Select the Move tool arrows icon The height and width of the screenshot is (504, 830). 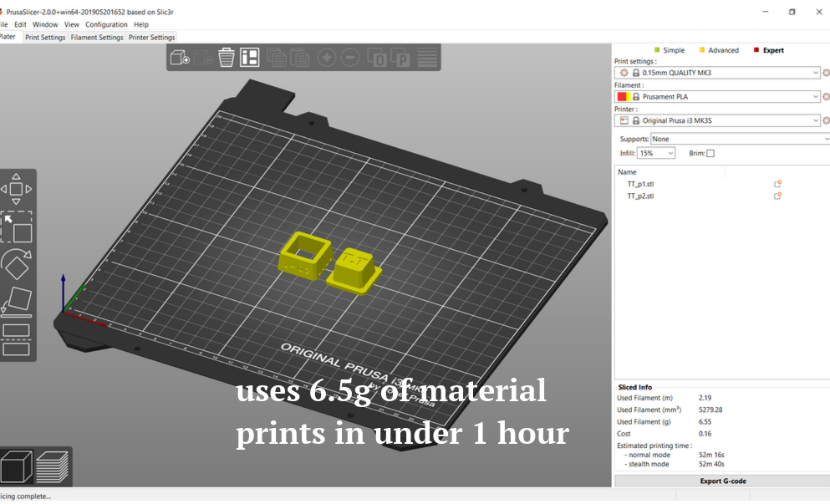coord(16,189)
